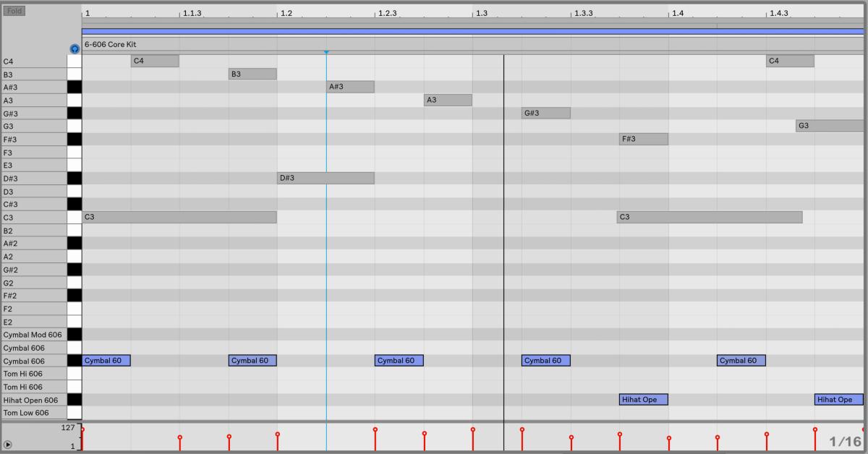868x454 pixels.
Task: Select the blue loop brace bar
Action: tap(473, 32)
